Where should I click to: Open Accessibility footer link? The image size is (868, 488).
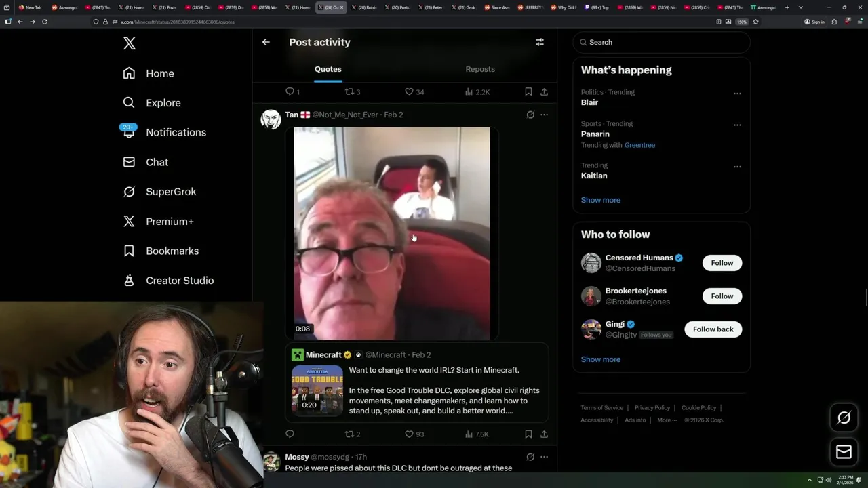click(x=597, y=420)
